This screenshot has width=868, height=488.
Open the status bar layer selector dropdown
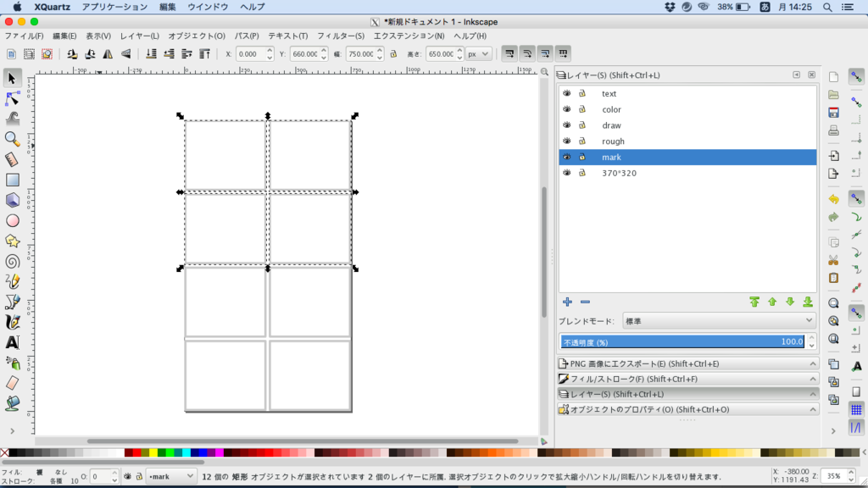tap(171, 476)
